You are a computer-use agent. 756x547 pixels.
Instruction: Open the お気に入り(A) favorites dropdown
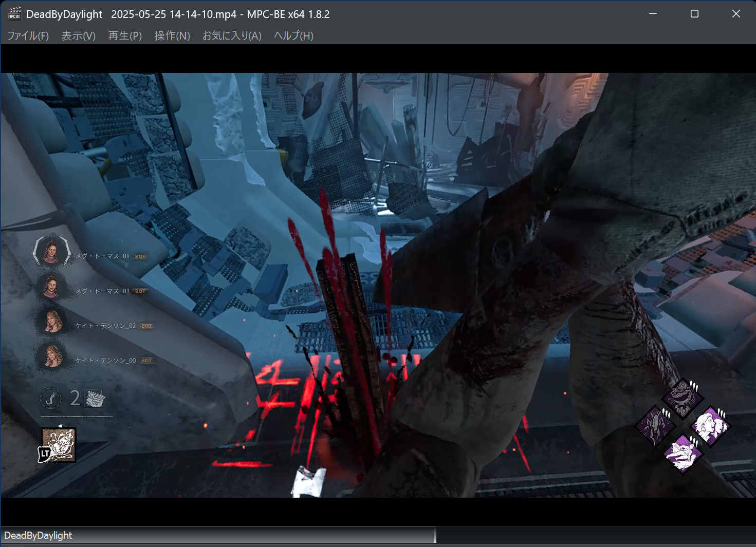[232, 36]
